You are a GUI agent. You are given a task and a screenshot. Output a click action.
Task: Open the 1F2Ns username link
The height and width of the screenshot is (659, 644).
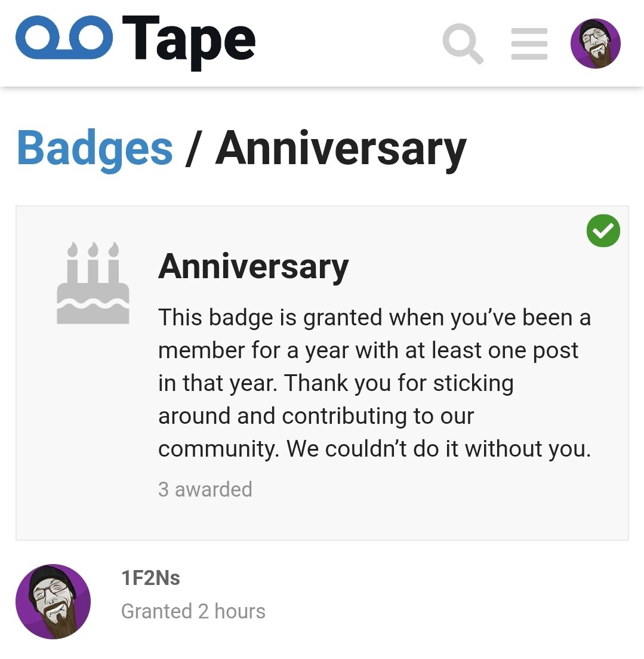[150, 578]
